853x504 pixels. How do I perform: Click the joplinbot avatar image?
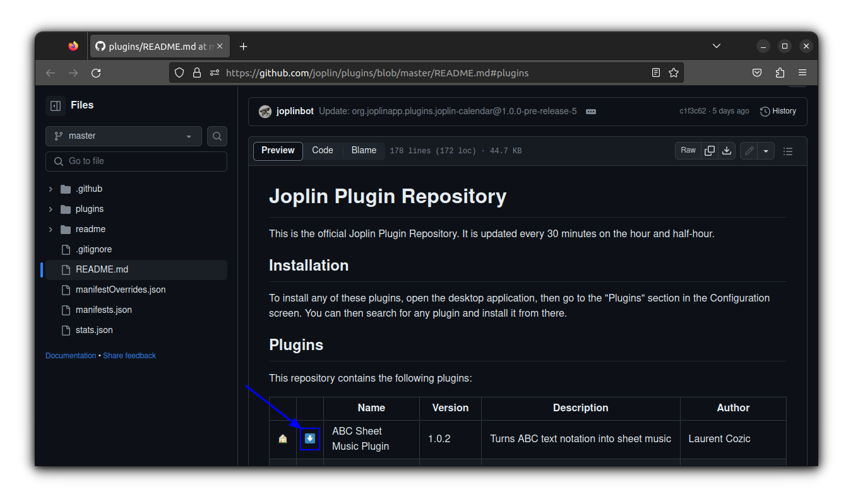[265, 111]
